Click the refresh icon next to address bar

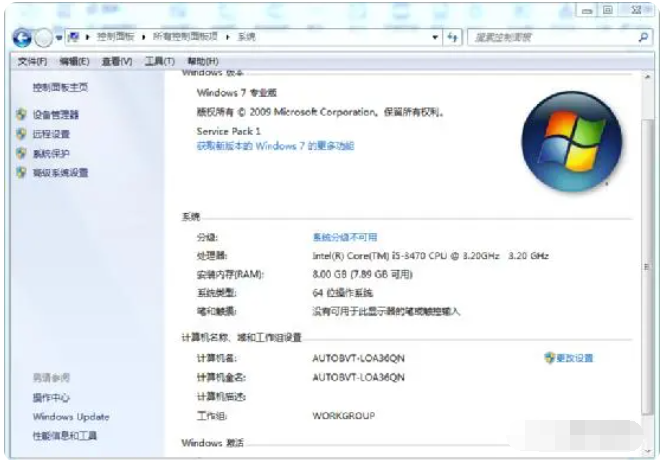click(452, 37)
